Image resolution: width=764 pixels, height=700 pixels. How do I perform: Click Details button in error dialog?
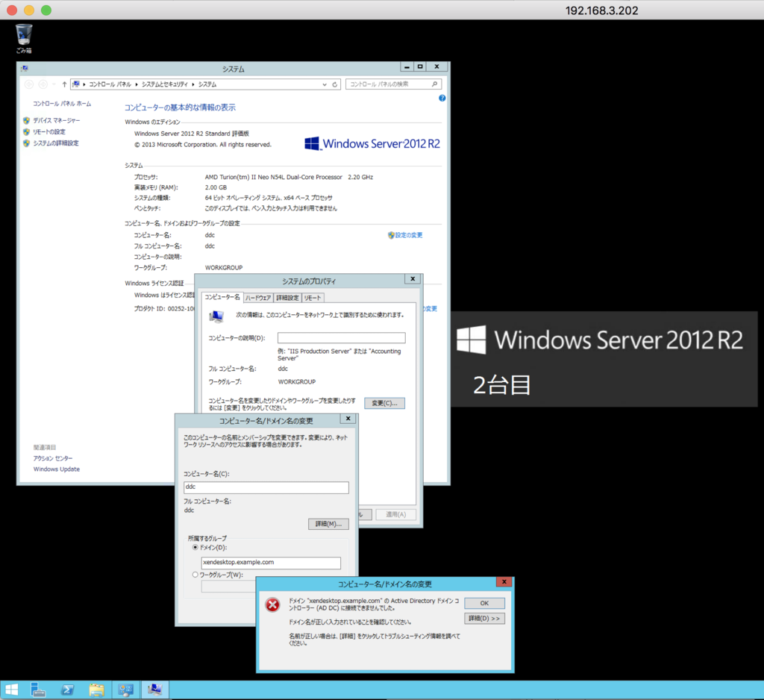click(x=484, y=619)
